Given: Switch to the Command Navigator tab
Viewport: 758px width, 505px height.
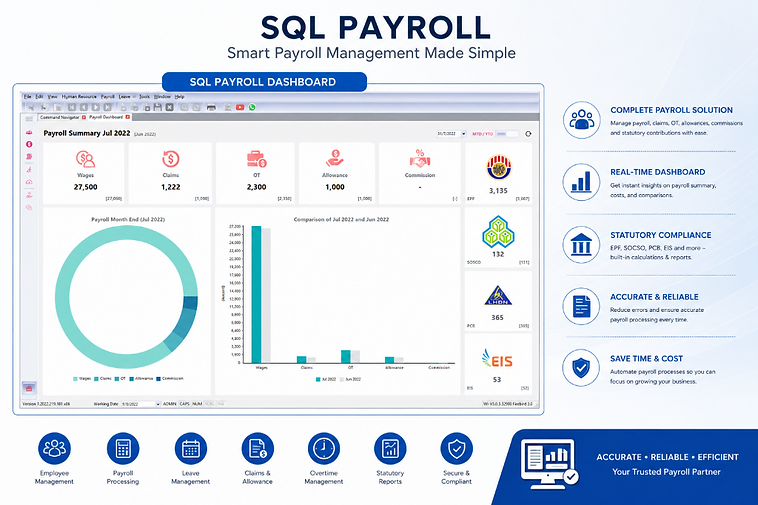Looking at the screenshot, I should (x=59, y=117).
